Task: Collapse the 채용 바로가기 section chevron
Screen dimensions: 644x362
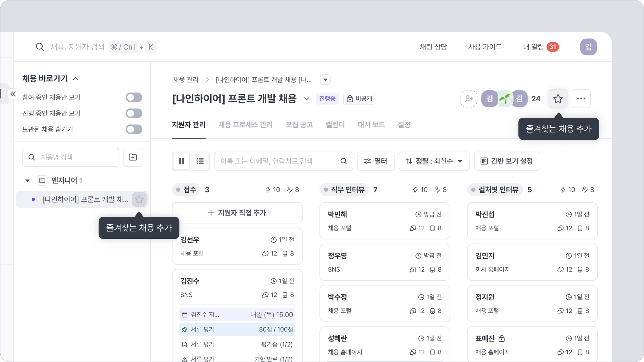Action: coord(76,79)
